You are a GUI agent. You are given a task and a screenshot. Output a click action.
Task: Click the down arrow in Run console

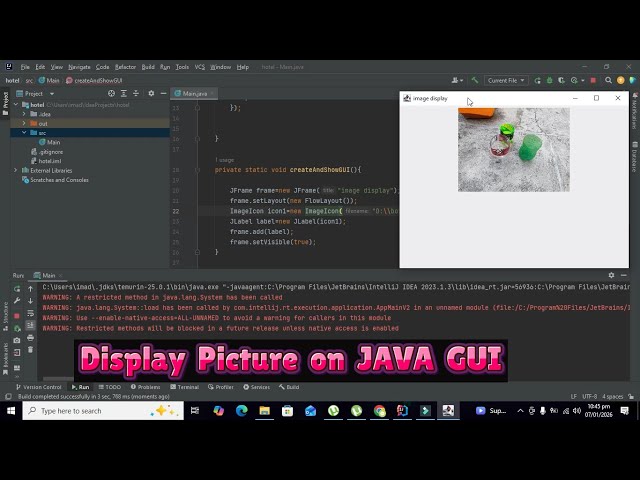click(x=31, y=301)
